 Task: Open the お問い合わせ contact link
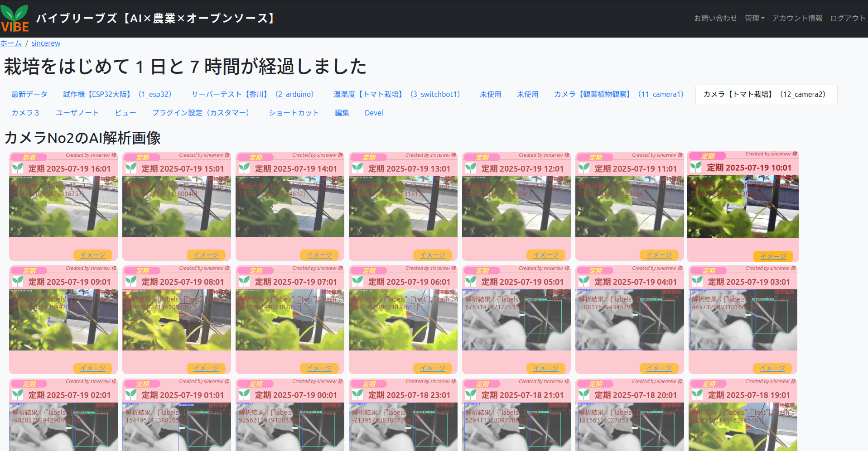pyautogui.click(x=716, y=18)
